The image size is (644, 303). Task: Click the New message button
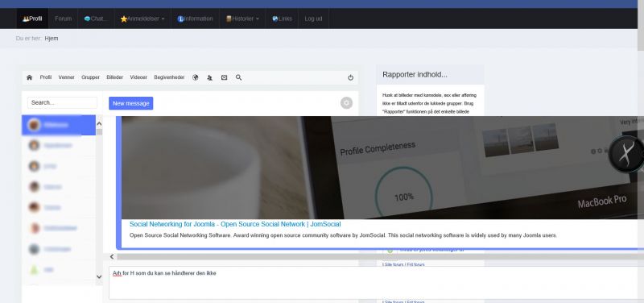tap(131, 103)
